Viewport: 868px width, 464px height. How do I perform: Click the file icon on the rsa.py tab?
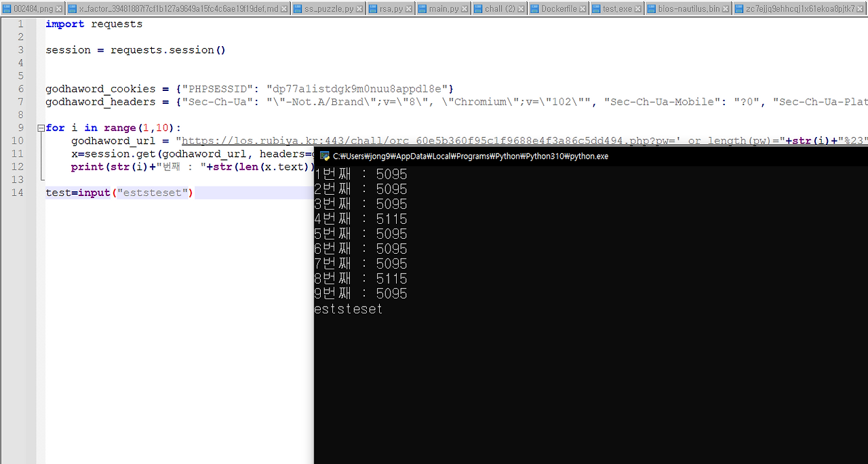pos(372,9)
